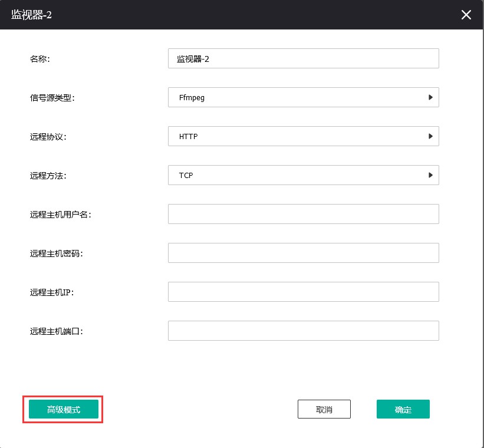Click the arrow icon in 远程协议 box
Image resolution: width=484 pixels, height=448 pixels.
tap(430, 137)
